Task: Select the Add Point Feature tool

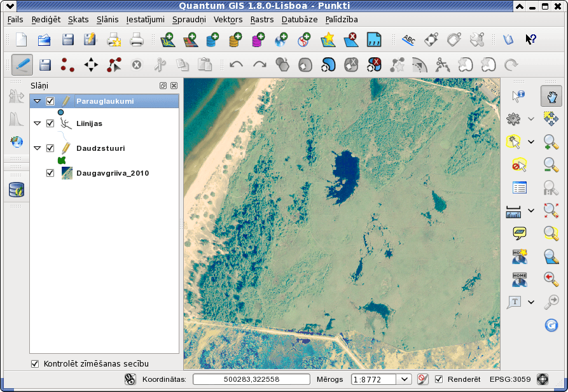Action: [x=67, y=65]
